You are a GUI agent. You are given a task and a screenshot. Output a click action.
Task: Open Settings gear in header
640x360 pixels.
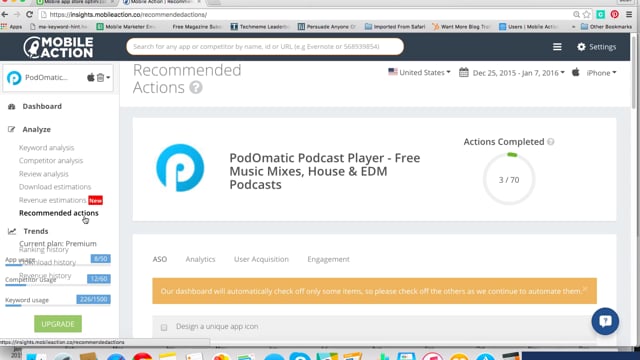coord(596,47)
